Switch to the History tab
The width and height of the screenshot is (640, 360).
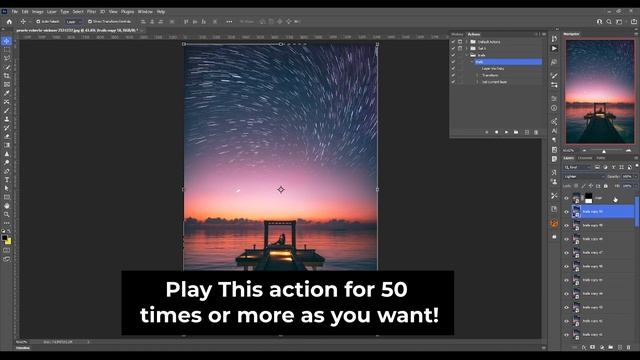[457, 34]
